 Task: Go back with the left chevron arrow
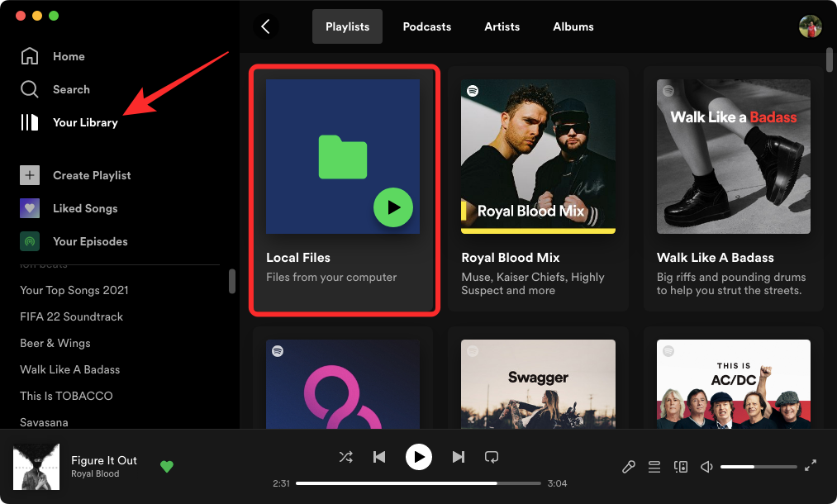[265, 26]
